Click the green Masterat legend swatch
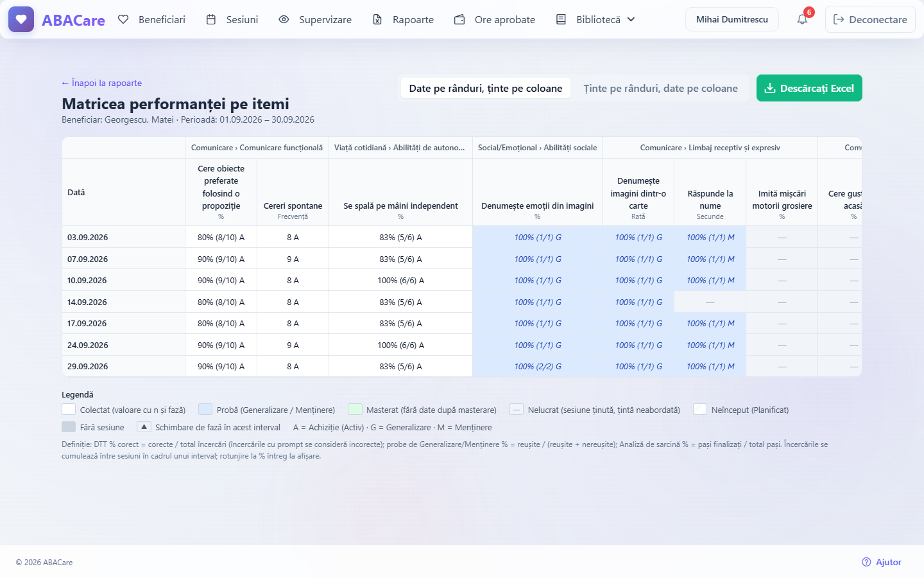This screenshot has width=924, height=578. point(355,410)
